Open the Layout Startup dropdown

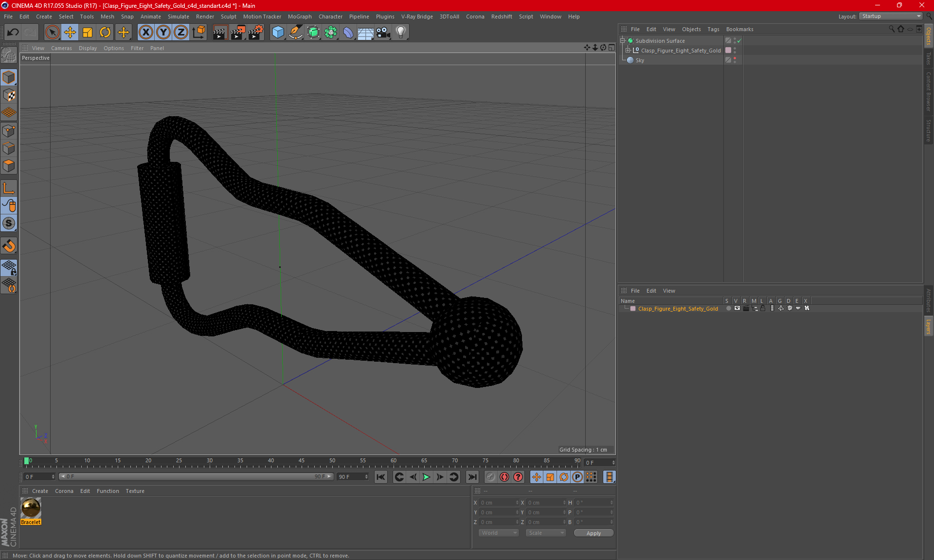[x=891, y=16]
